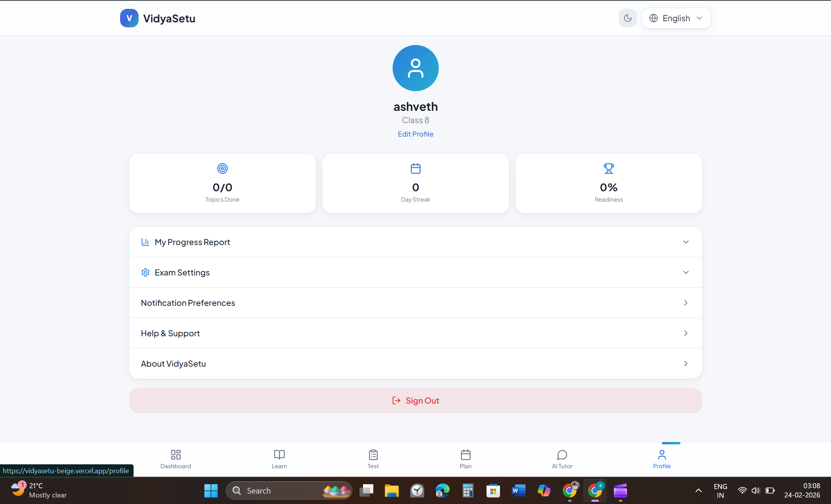
Task: Click the user avatar picture
Action: coord(415,68)
